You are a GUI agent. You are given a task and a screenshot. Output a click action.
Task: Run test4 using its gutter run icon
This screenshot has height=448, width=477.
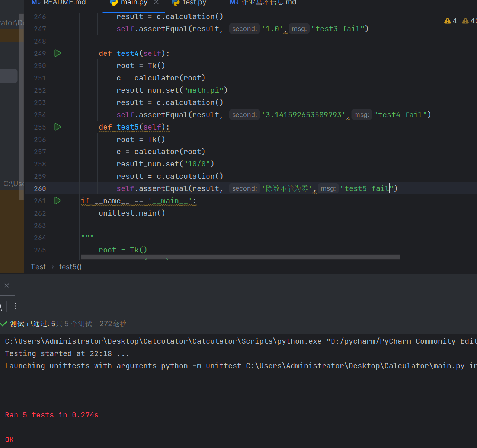pyautogui.click(x=58, y=53)
